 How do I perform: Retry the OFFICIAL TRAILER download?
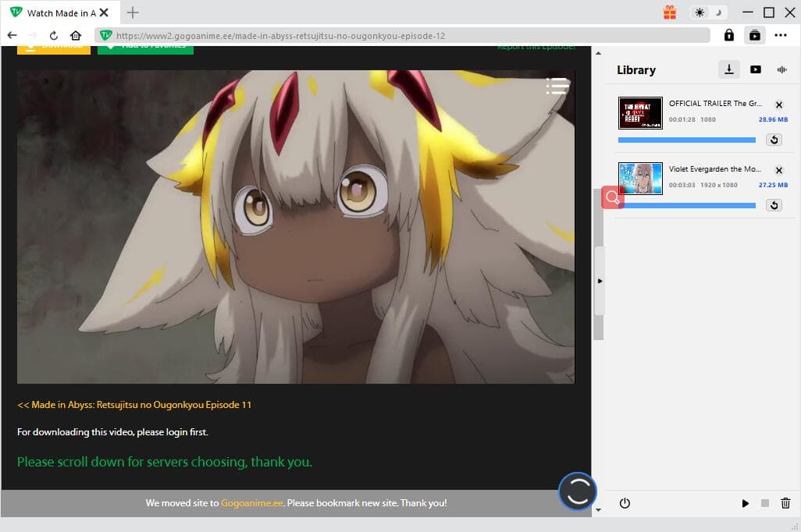click(x=773, y=140)
